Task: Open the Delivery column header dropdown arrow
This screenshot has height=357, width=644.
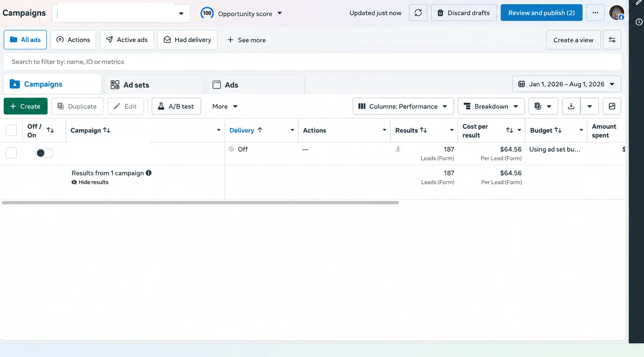Action: point(292,130)
